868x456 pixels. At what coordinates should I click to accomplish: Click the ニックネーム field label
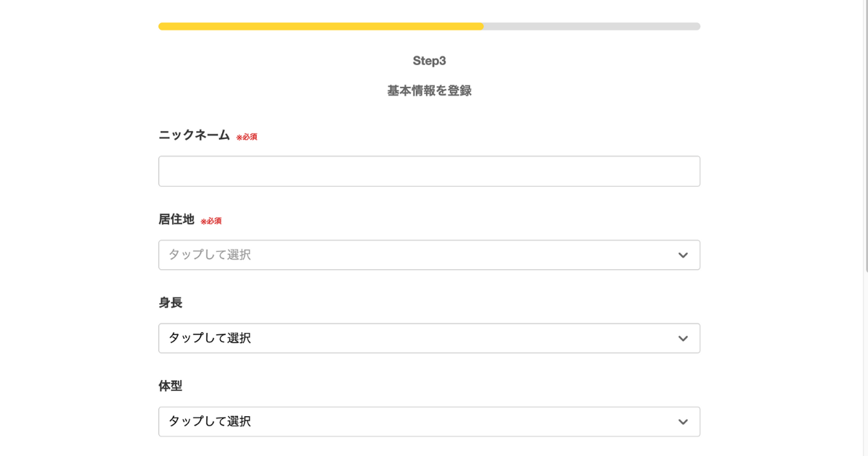[x=194, y=135]
